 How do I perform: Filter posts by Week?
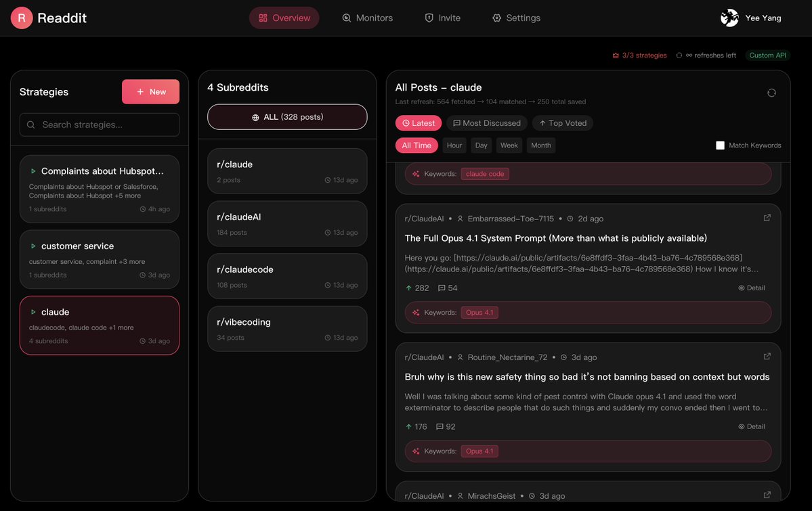pyautogui.click(x=509, y=146)
